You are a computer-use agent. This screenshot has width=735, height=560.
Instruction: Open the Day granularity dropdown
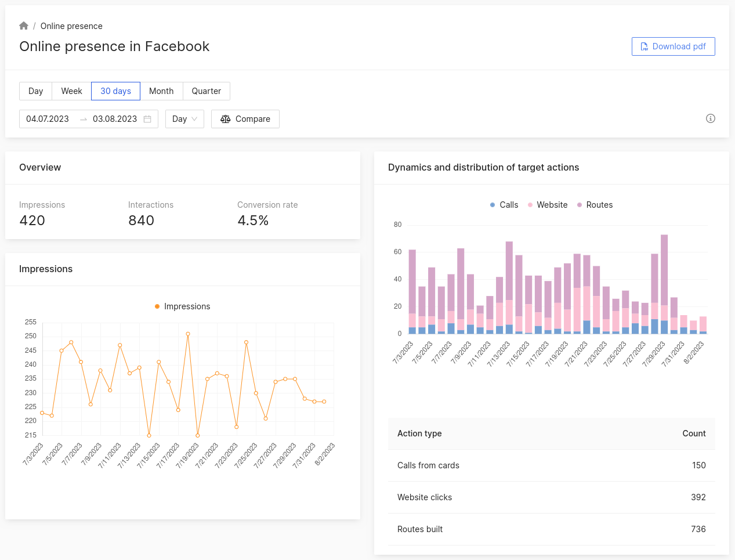pyautogui.click(x=184, y=119)
